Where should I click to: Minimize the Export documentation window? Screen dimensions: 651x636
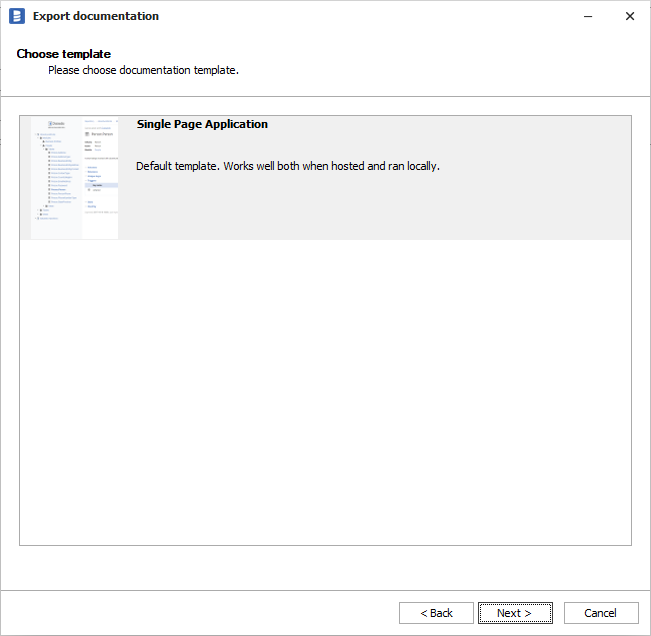[584, 16]
